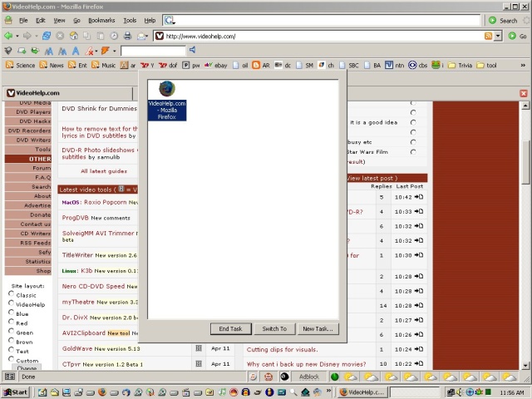Open the address bar URL dropdown arrow
The image size is (532, 399).
coord(498,36)
